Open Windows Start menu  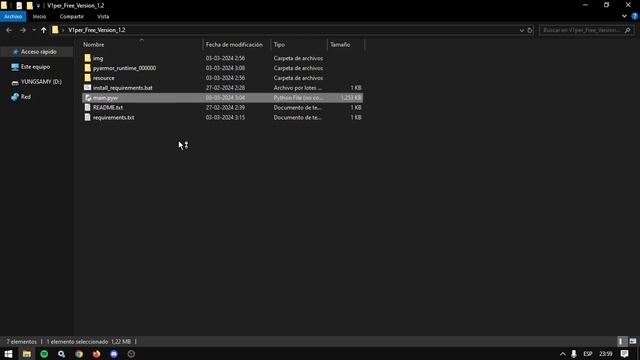(x=8, y=354)
